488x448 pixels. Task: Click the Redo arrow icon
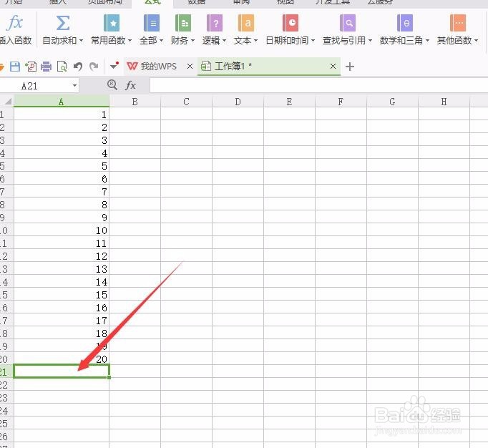(94, 67)
